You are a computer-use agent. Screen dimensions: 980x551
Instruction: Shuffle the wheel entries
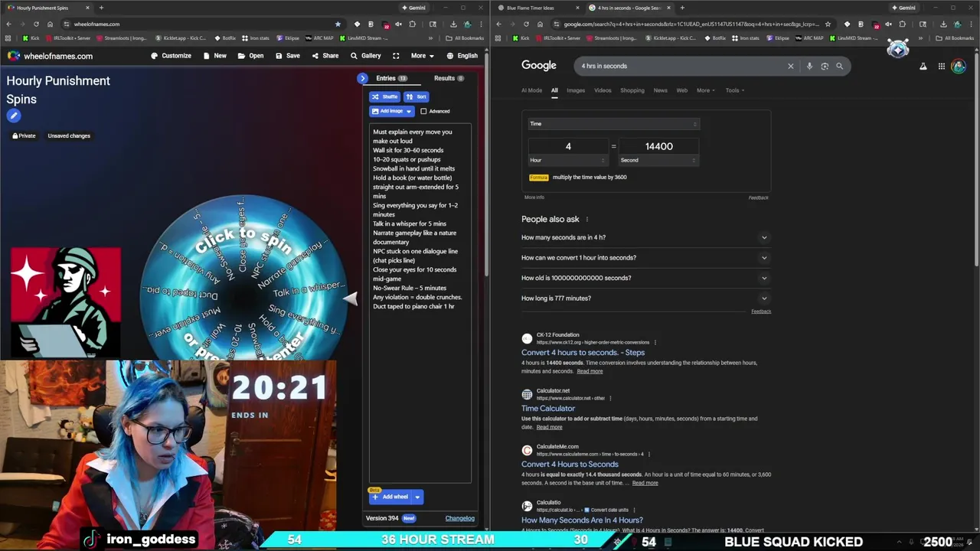pyautogui.click(x=384, y=96)
